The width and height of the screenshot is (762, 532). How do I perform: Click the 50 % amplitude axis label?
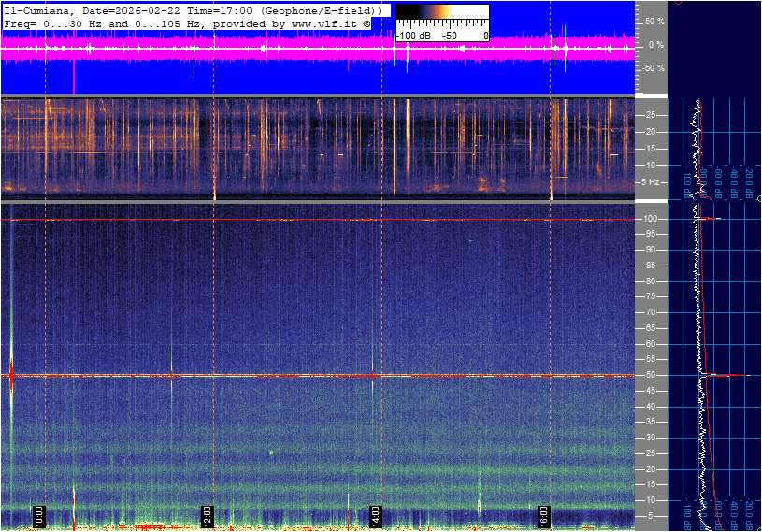pos(654,21)
